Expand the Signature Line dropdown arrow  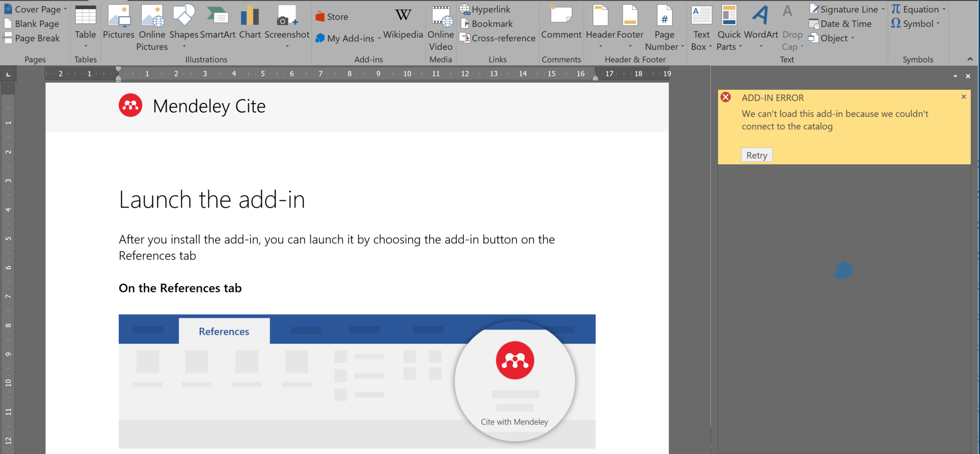pos(883,9)
